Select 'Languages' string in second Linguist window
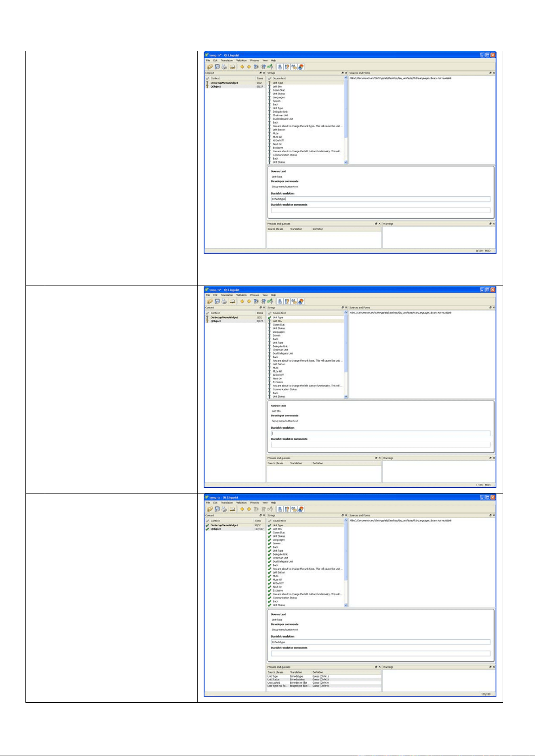Viewport: 535px width, 756px height. click(x=305, y=332)
